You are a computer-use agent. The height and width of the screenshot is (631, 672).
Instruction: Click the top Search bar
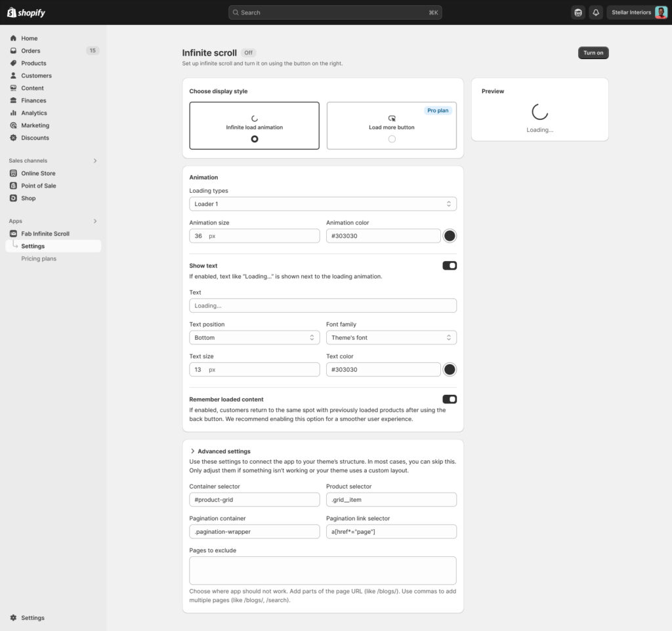click(x=335, y=12)
